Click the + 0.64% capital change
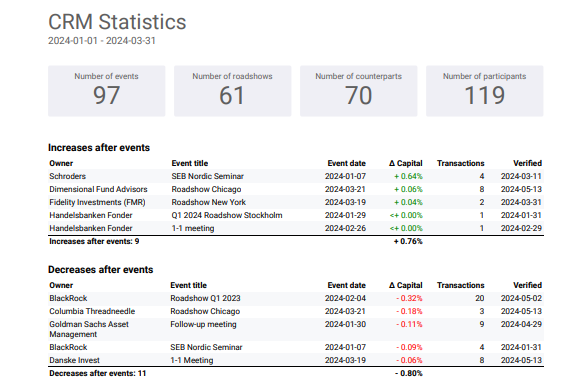The image size is (588, 391). (408, 176)
